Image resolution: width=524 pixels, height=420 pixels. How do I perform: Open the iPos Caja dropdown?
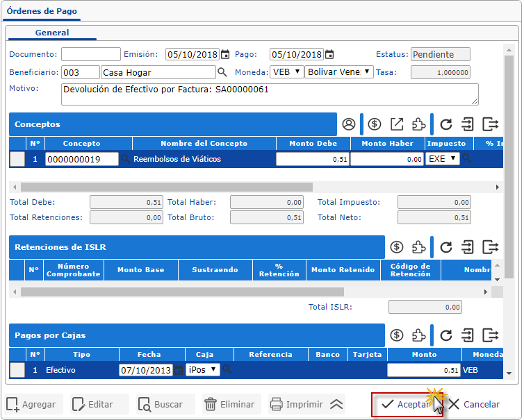coord(203,370)
